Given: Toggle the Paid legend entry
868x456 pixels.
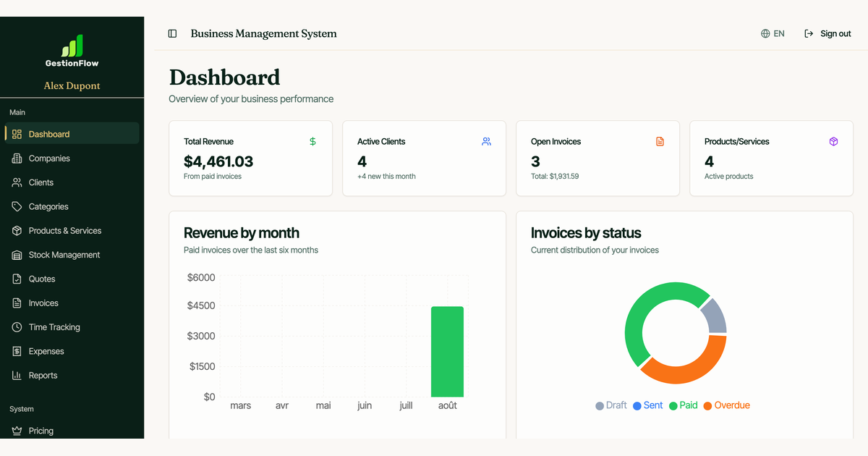Looking at the screenshot, I should [684, 405].
